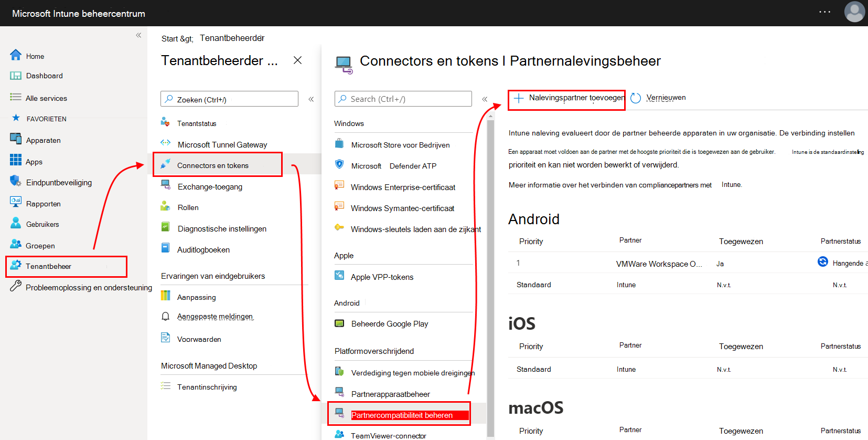Collapse the Tenantbeheerder menu pane
The height and width of the screenshot is (440, 868).
tap(311, 99)
